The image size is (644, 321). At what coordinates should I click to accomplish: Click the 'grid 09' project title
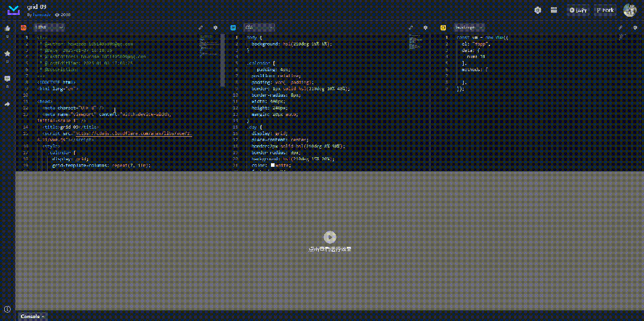[x=36, y=7]
